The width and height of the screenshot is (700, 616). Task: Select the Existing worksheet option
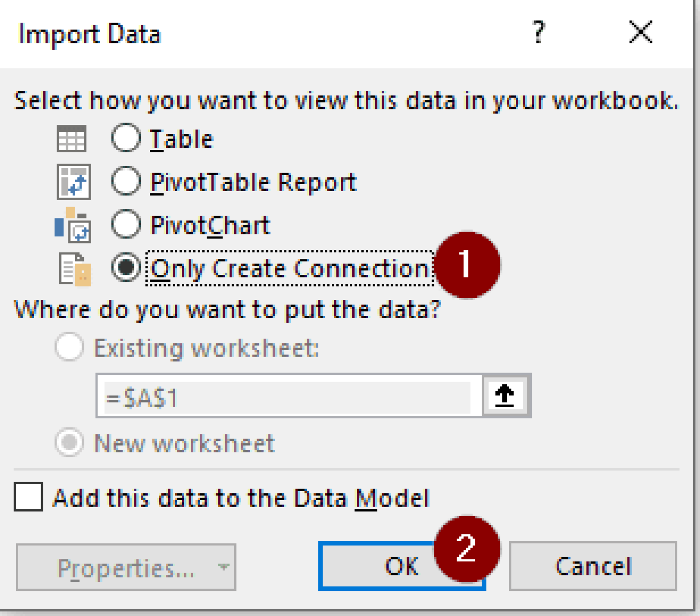pyautogui.click(x=68, y=348)
